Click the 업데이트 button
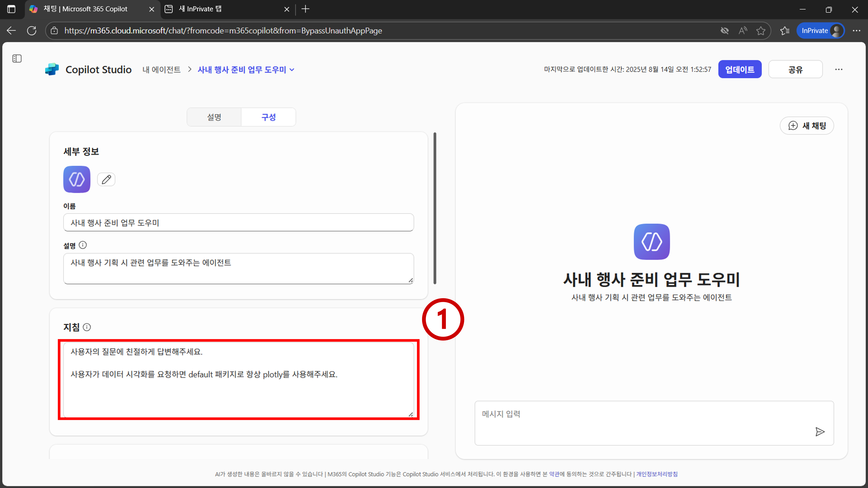Image resolution: width=868 pixels, height=488 pixels. (740, 69)
